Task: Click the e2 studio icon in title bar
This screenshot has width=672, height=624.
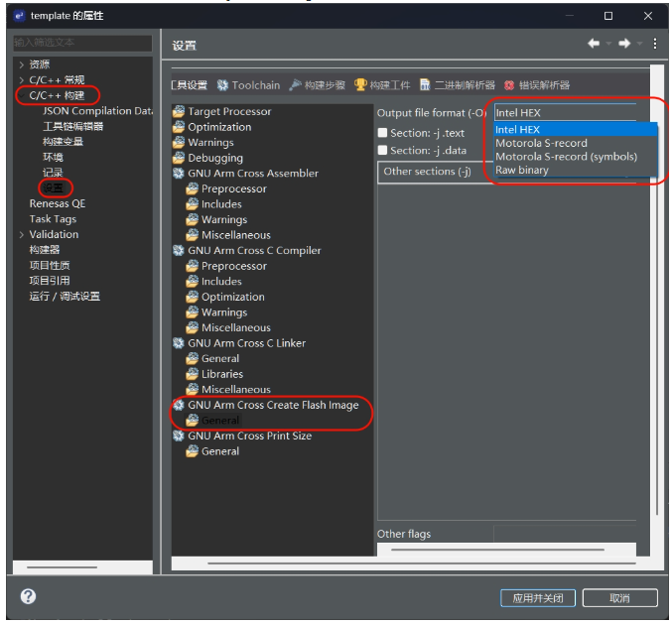Action: 19,16
